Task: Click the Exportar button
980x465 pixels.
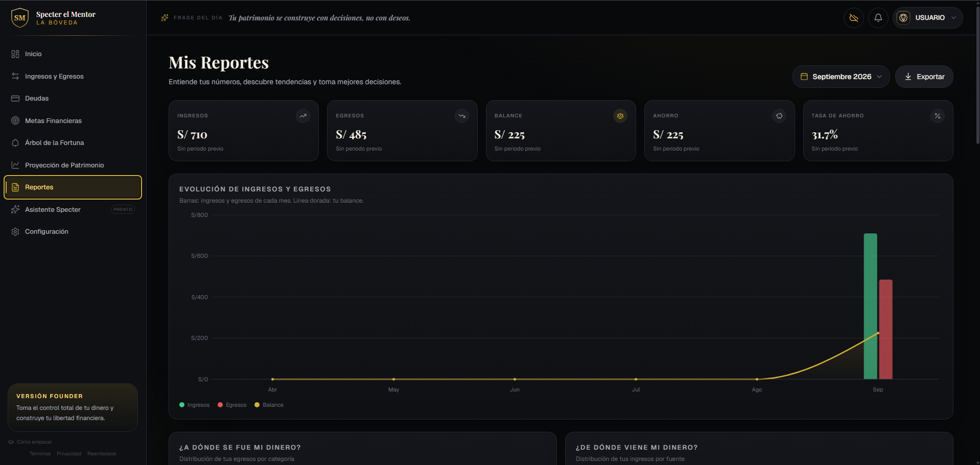Action: (x=924, y=77)
